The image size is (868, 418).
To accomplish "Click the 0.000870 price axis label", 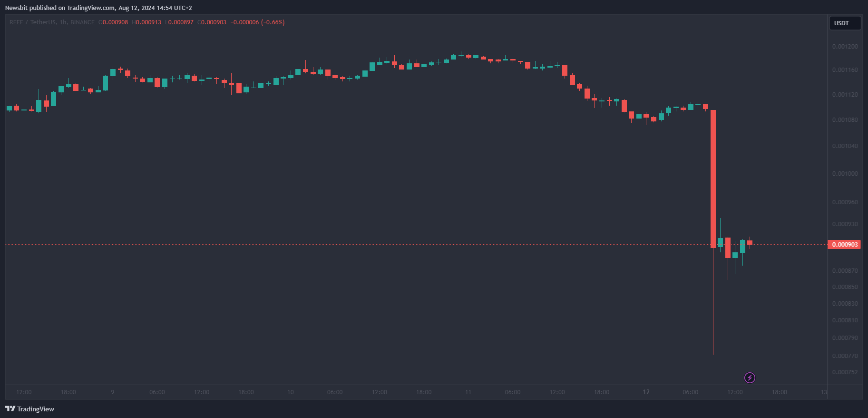I will click(845, 271).
